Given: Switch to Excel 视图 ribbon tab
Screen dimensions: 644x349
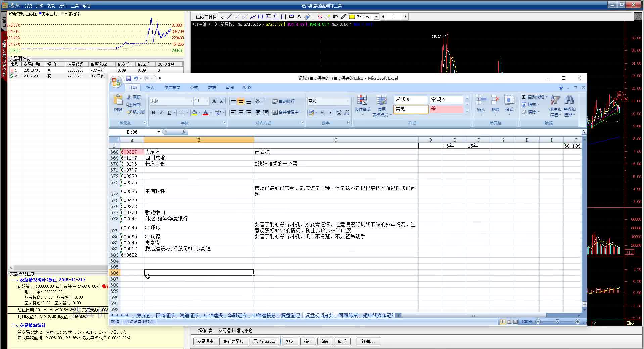Looking at the screenshot, I should (247, 88).
